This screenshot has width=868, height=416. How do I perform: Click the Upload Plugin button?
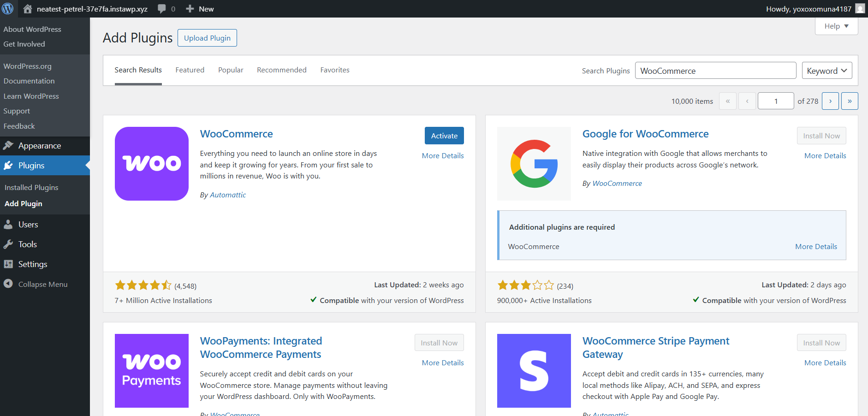(208, 38)
